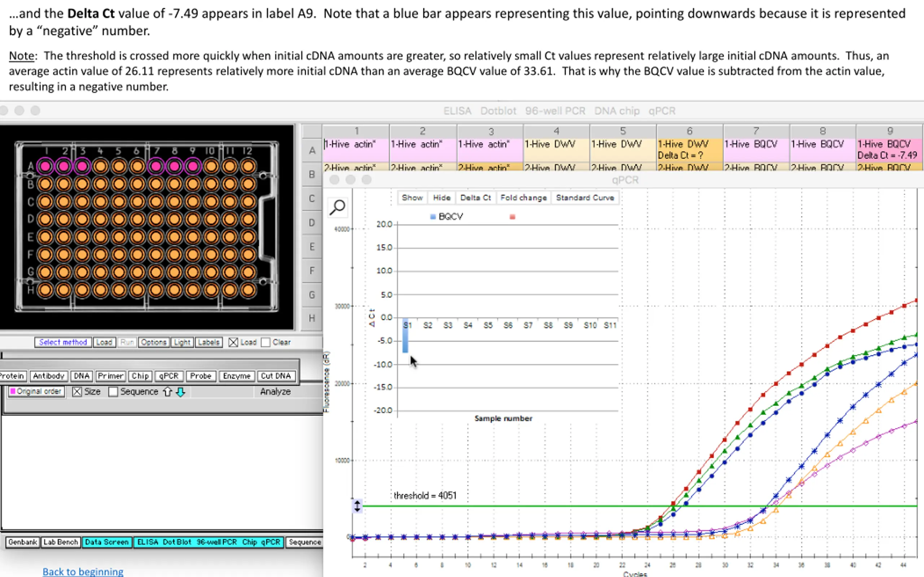This screenshot has width=924, height=577.
Task: Switch to the Delta Ct tab
Action: pos(475,198)
